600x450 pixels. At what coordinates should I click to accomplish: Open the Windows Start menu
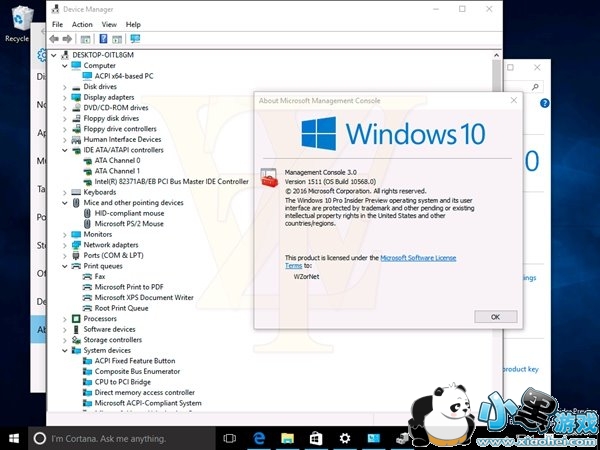click(x=14, y=438)
